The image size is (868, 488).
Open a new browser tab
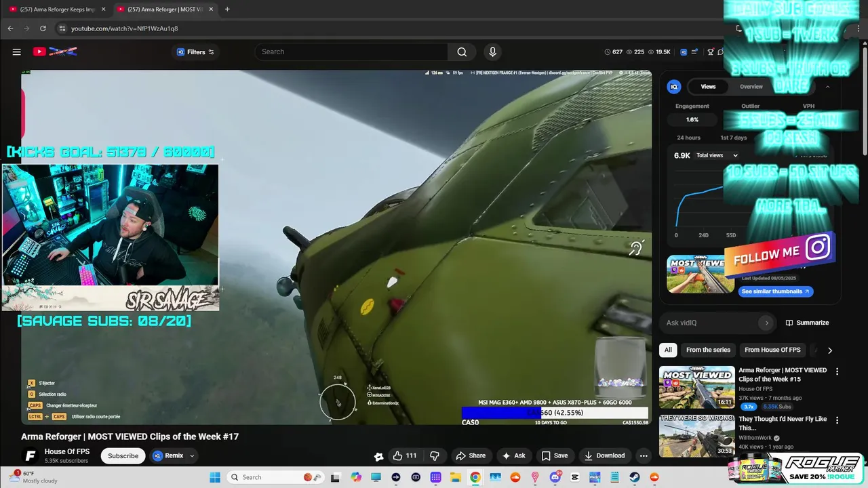click(227, 9)
